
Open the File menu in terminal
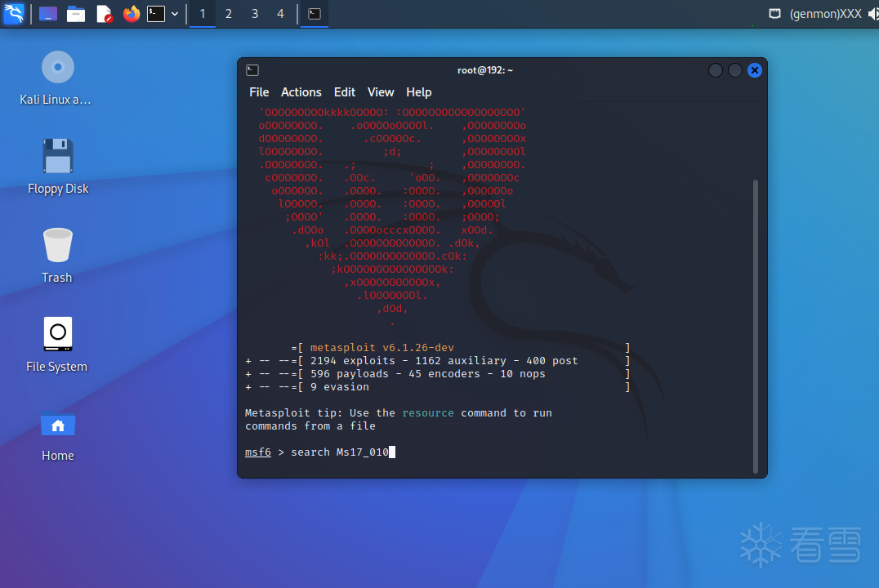pyautogui.click(x=259, y=92)
